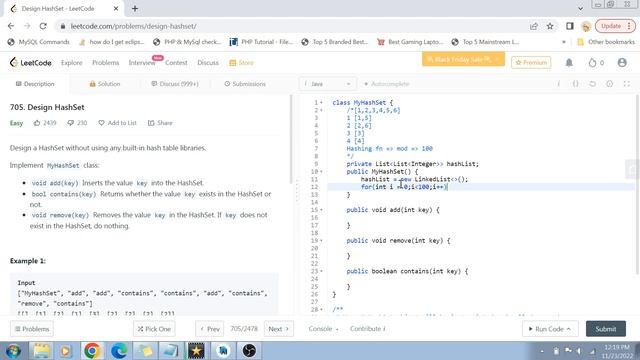640x360 pixels.
Task: Share this page from the address bar
Action: (x=533, y=26)
